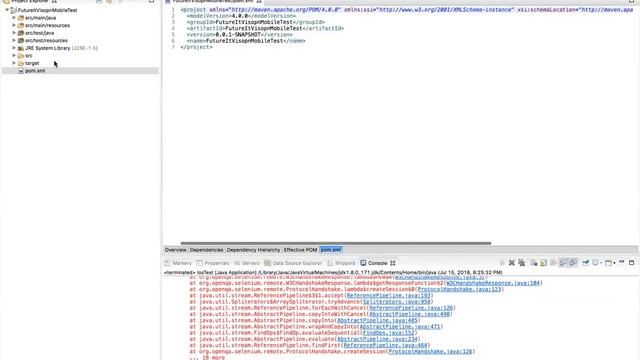640x360 pixels.
Task: Toggle Show Console When Standard Error Changes
Action: pos(573,263)
